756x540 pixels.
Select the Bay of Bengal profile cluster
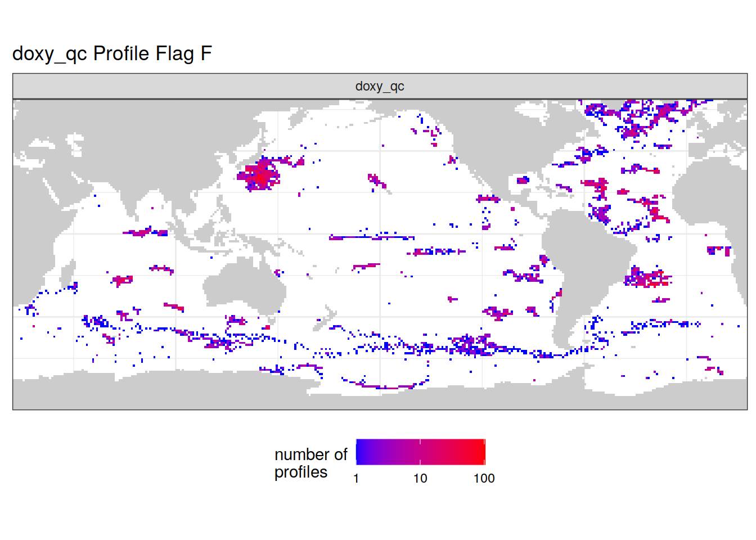point(145,232)
